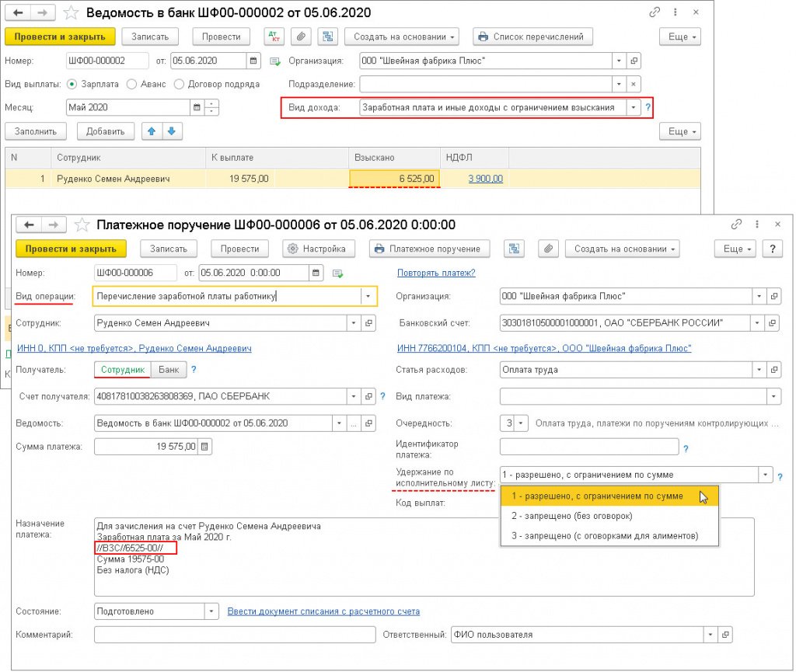Open the Повторять платеж? link
This screenshot has width=796, height=672.
(x=436, y=273)
